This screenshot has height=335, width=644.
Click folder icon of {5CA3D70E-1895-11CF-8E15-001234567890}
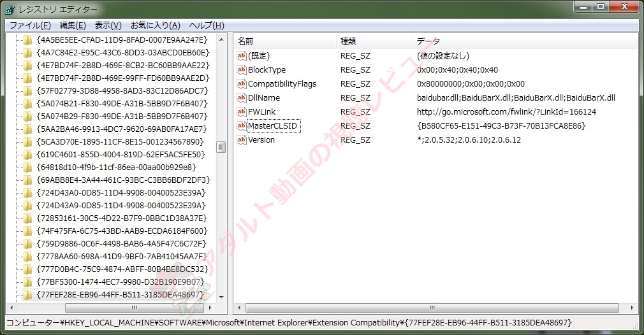point(27,141)
